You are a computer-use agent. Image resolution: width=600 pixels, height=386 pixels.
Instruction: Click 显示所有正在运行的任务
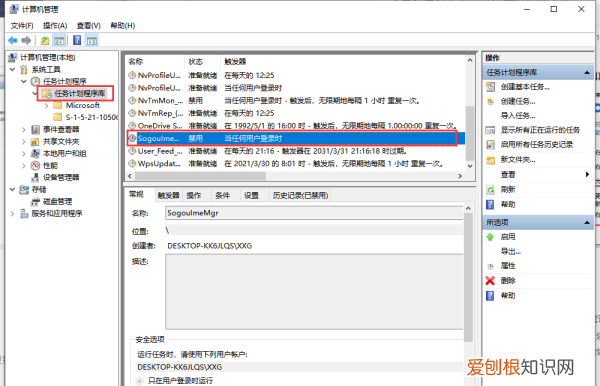[540, 130]
